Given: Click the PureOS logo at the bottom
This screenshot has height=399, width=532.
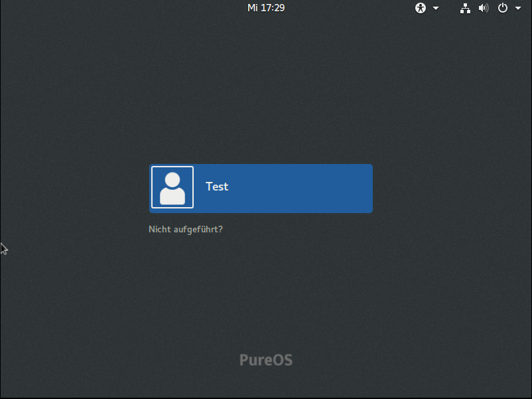Looking at the screenshot, I should click(x=265, y=360).
